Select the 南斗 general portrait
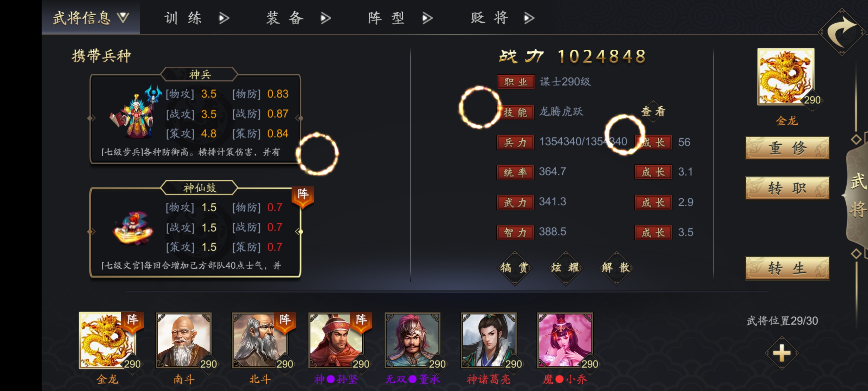This screenshot has width=868, height=391. (184, 340)
